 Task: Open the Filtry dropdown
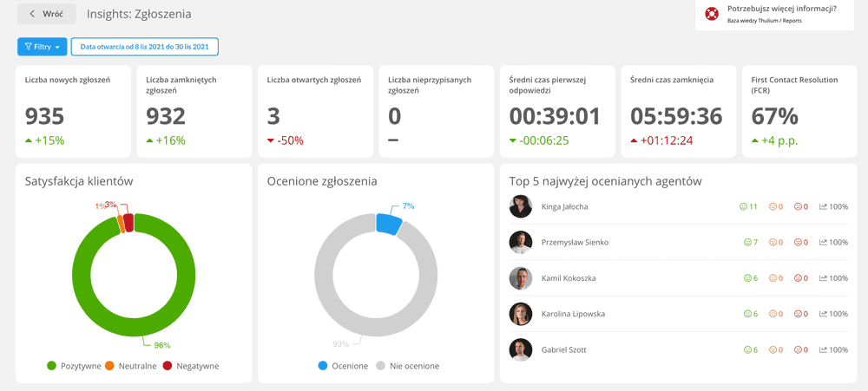41,47
